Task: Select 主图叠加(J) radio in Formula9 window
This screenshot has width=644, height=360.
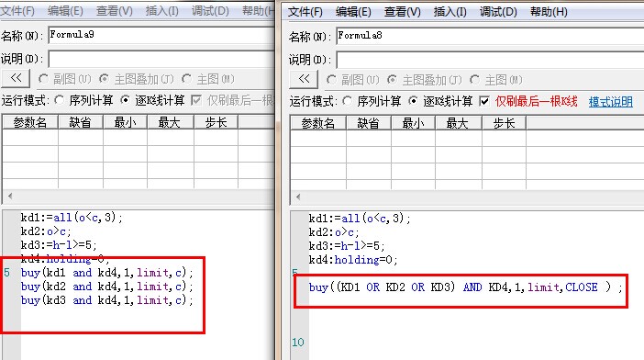Action: 105,79
